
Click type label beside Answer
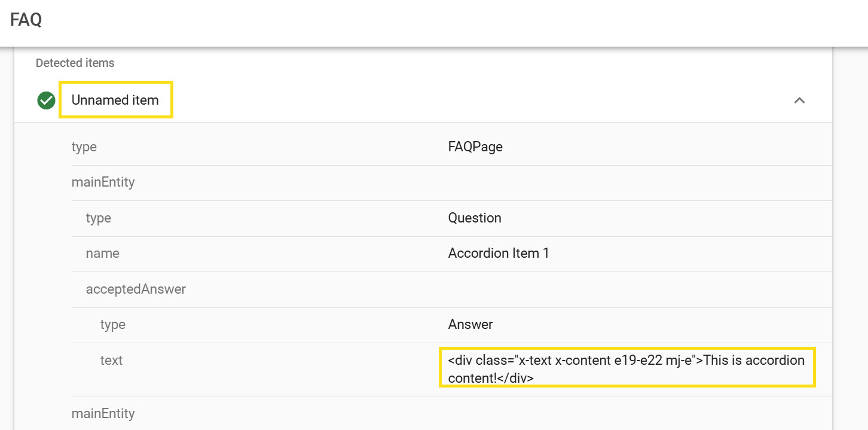(112, 325)
